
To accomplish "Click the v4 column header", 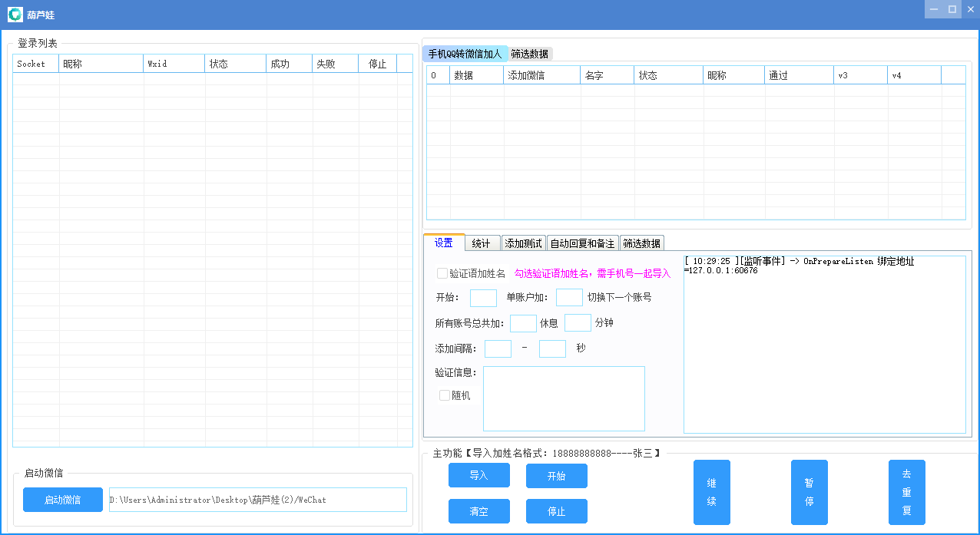I will pos(915,75).
